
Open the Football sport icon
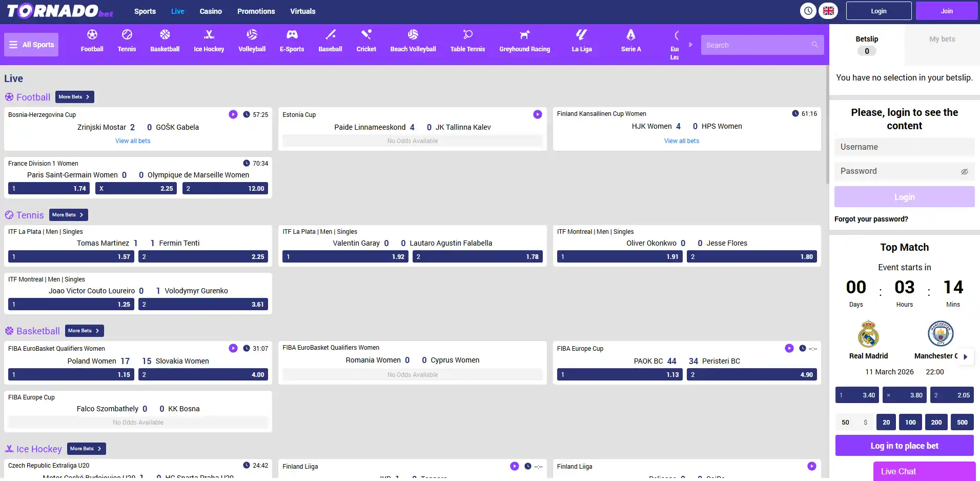[x=92, y=34]
